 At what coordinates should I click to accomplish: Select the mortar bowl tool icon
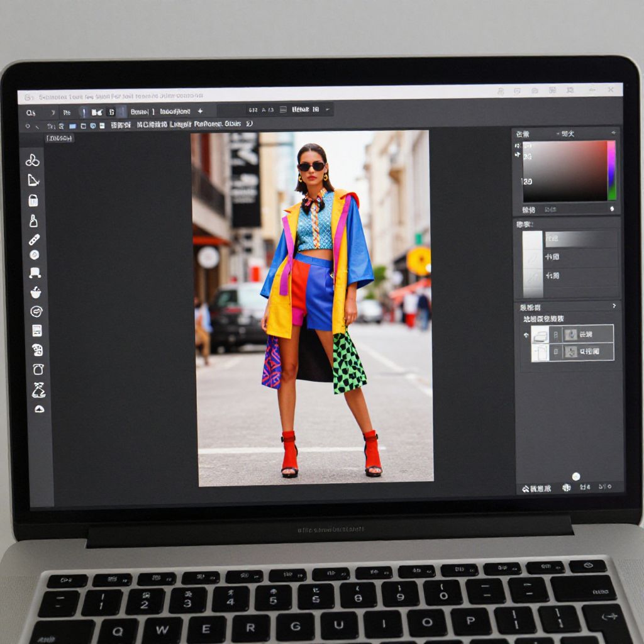[x=36, y=292]
